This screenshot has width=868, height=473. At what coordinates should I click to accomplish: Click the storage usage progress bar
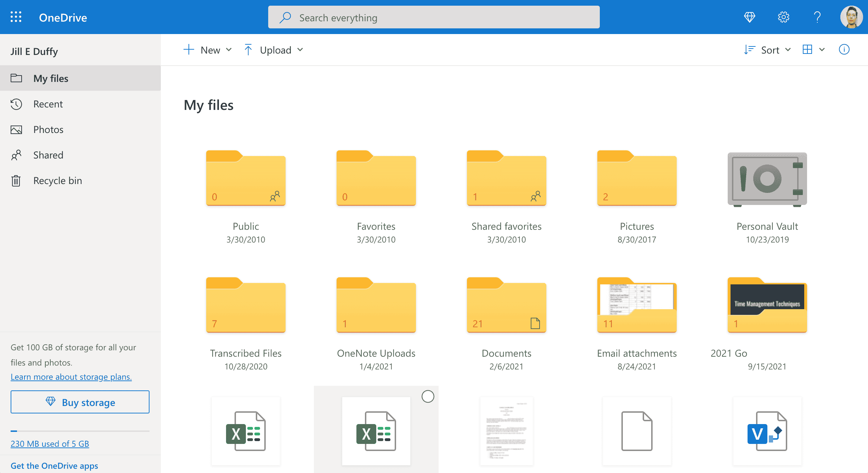(x=80, y=431)
